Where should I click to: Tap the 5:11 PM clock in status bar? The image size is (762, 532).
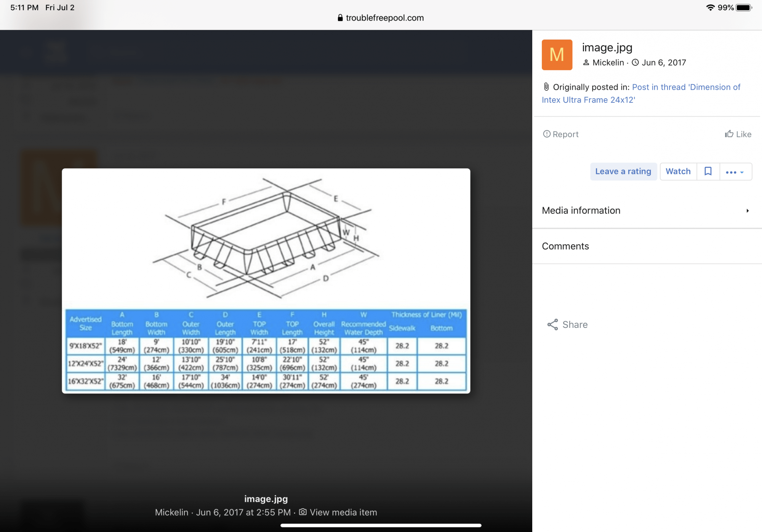(24, 8)
